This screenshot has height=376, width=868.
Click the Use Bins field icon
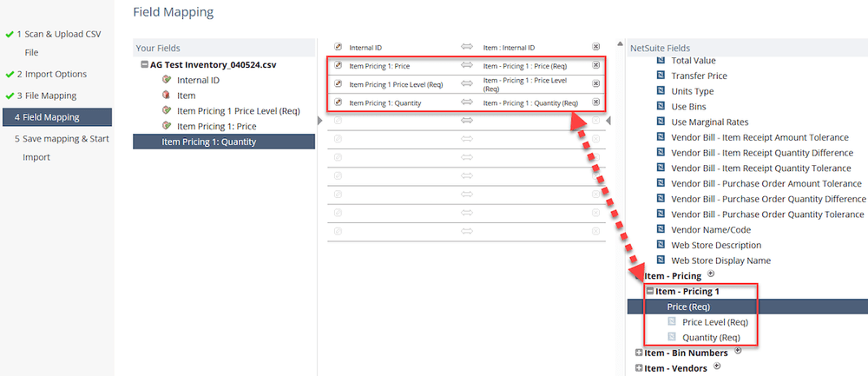coord(661,106)
